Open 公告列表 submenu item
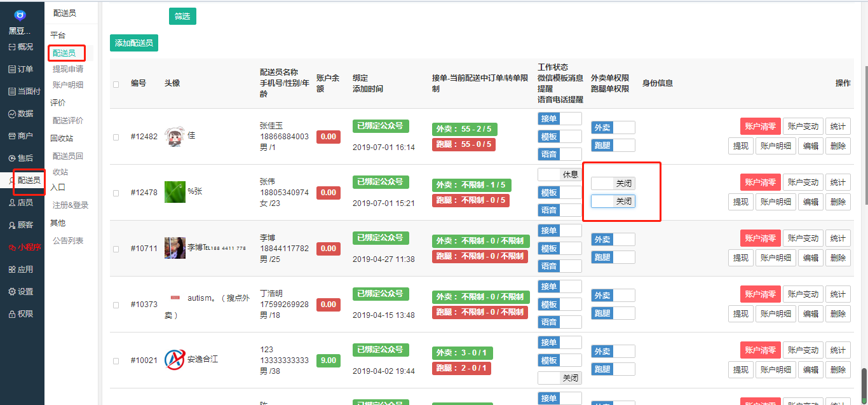 coord(68,241)
